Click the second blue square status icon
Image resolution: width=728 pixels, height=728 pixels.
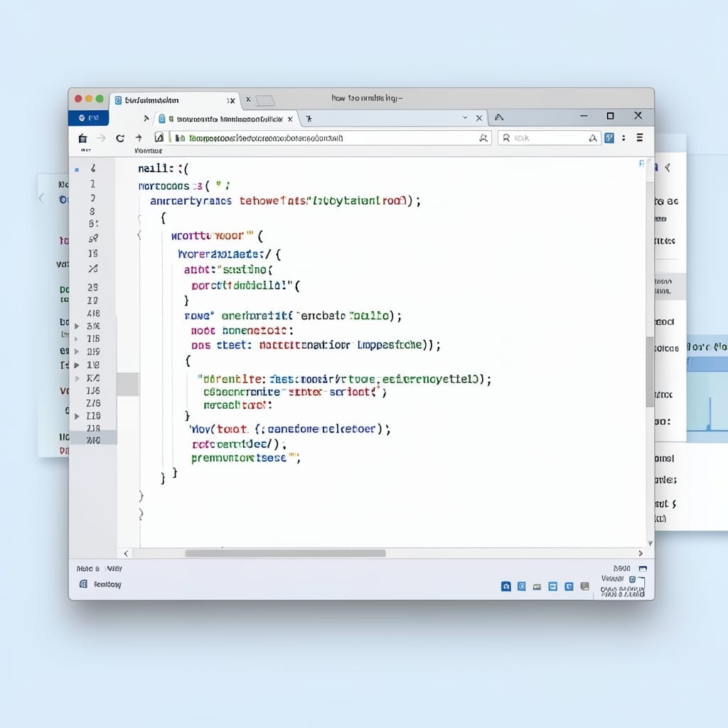coord(522,587)
